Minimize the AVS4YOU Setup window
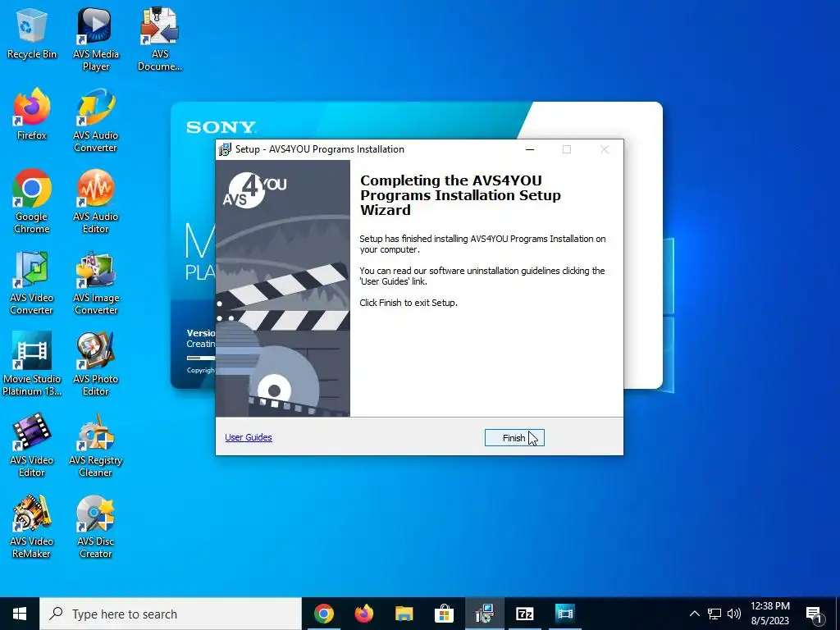This screenshot has height=630, width=840. [x=530, y=149]
